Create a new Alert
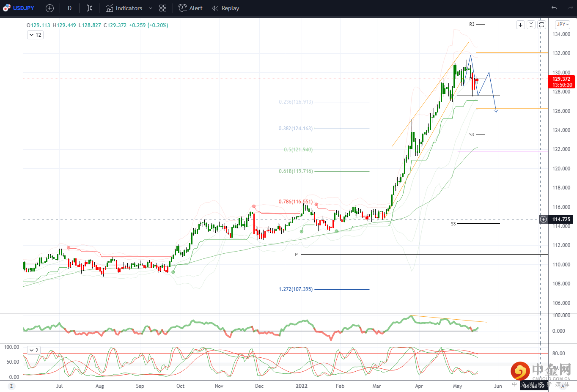Screen dimensions: 577x392 tap(190, 8)
